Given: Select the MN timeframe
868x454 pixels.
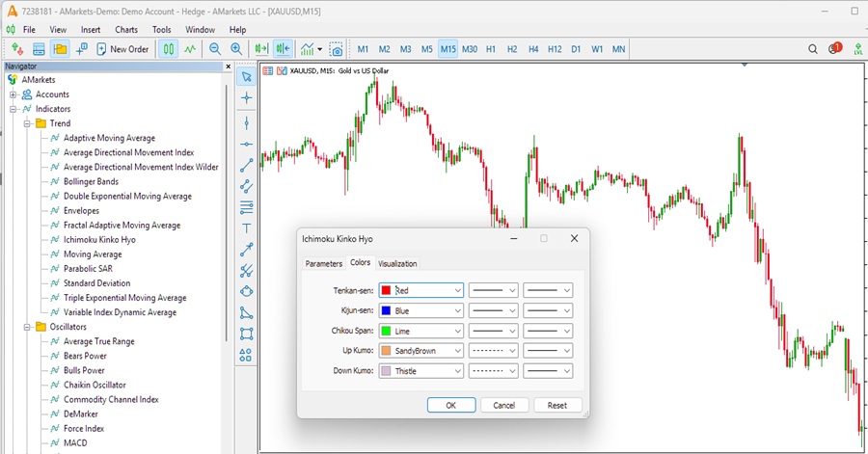Looking at the screenshot, I should point(618,49).
